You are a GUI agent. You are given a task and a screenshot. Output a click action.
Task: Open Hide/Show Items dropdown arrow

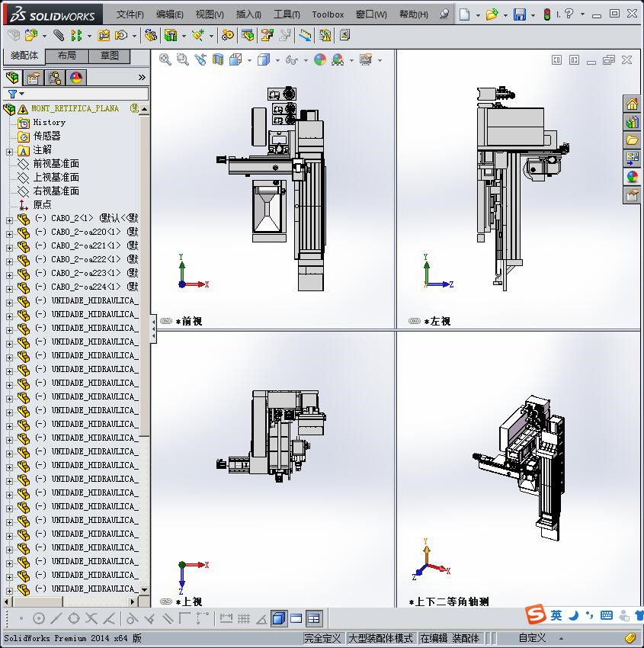pyautogui.click(x=306, y=61)
